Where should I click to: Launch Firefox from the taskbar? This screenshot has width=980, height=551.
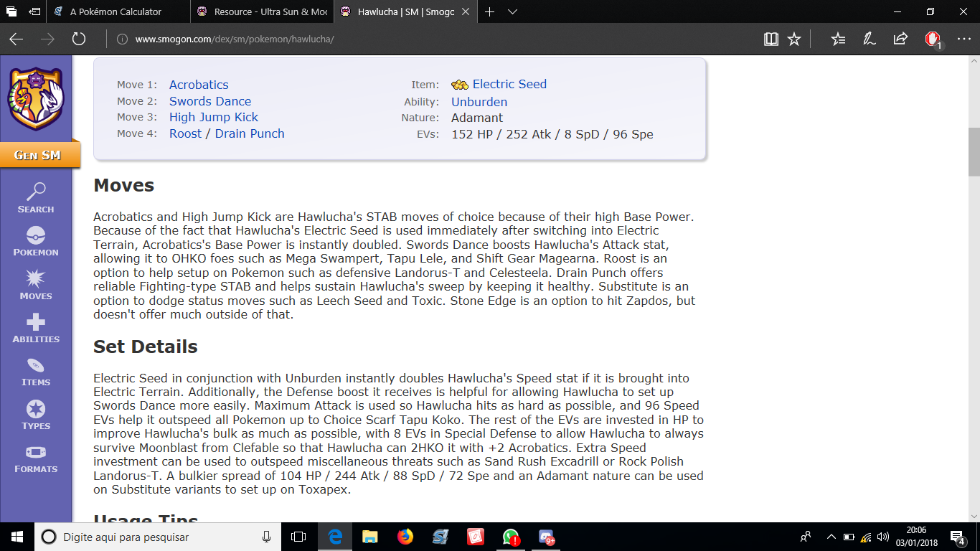pyautogui.click(x=405, y=537)
